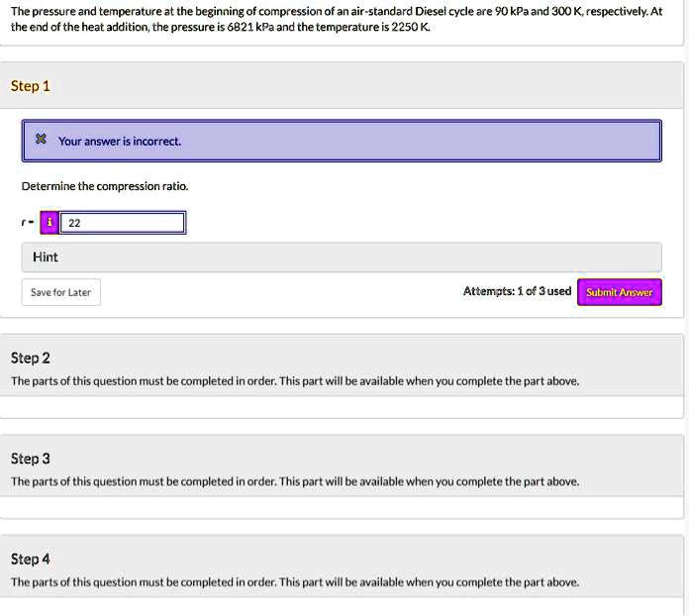Click the compression ratio input field

[123, 223]
